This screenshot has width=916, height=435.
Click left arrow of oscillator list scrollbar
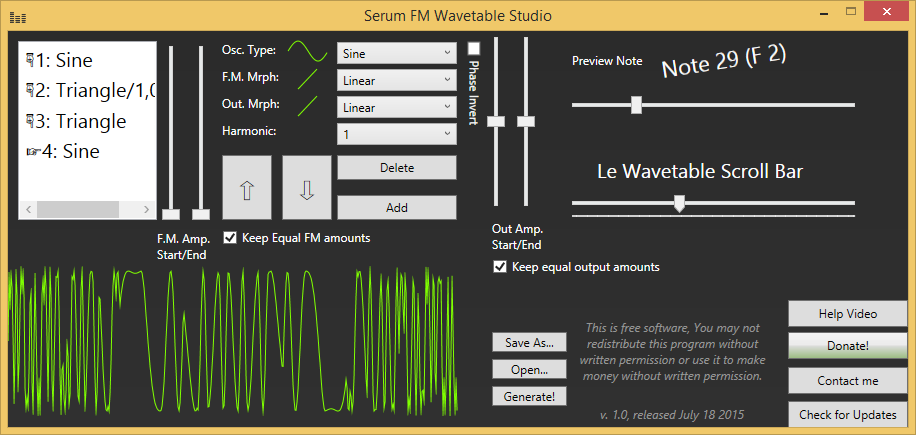point(29,209)
